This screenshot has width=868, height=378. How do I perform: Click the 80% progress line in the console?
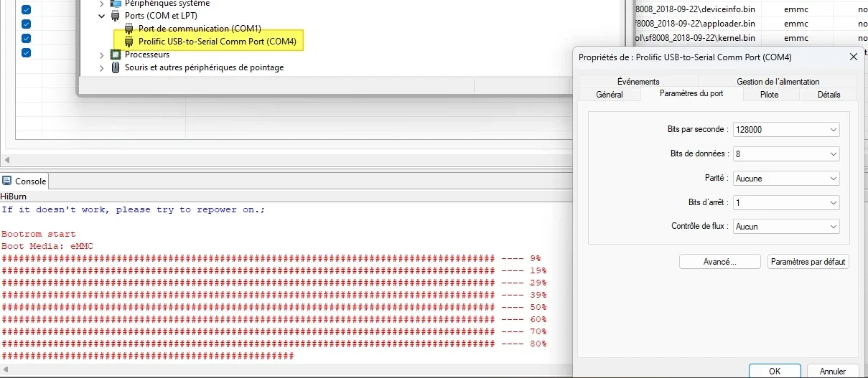pos(274,344)
